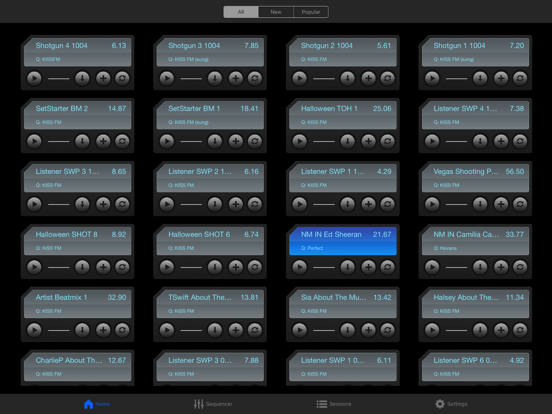This screenshot has width=552, height=414.
Task: Open the Settings tab
Action: pyautogui.click(x=451, y=404)
